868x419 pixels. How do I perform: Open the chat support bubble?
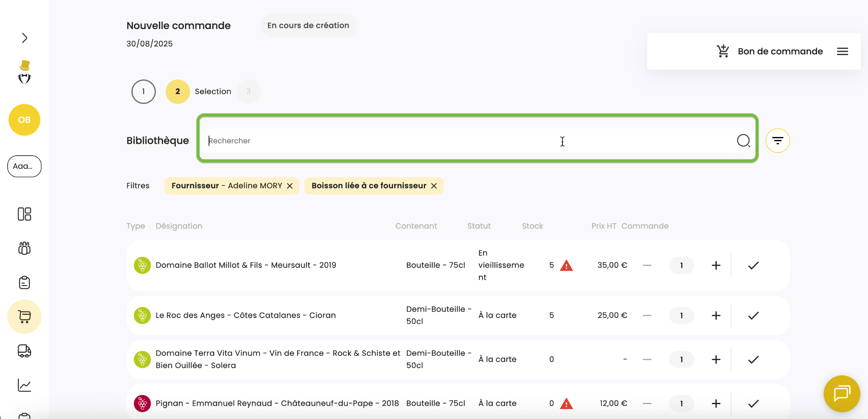[x=841, y=394]
